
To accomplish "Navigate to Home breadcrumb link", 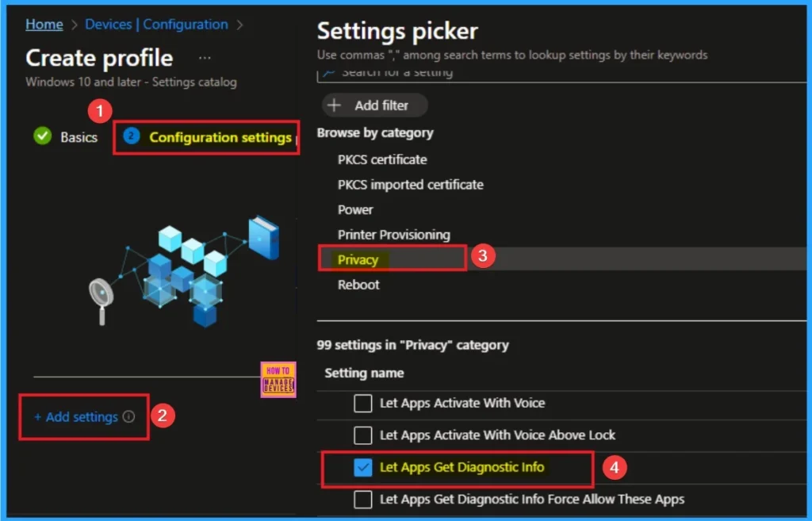I will click(44, 25).
